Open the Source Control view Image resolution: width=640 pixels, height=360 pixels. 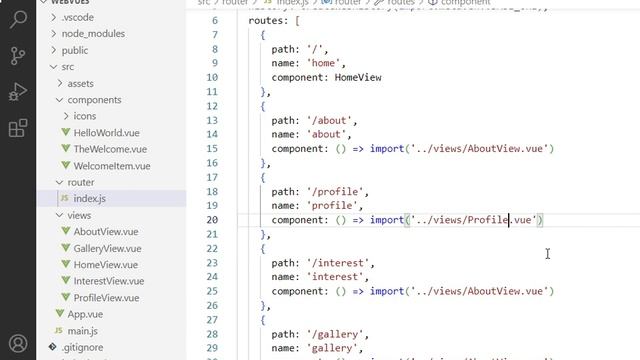(x=18, y=56)
